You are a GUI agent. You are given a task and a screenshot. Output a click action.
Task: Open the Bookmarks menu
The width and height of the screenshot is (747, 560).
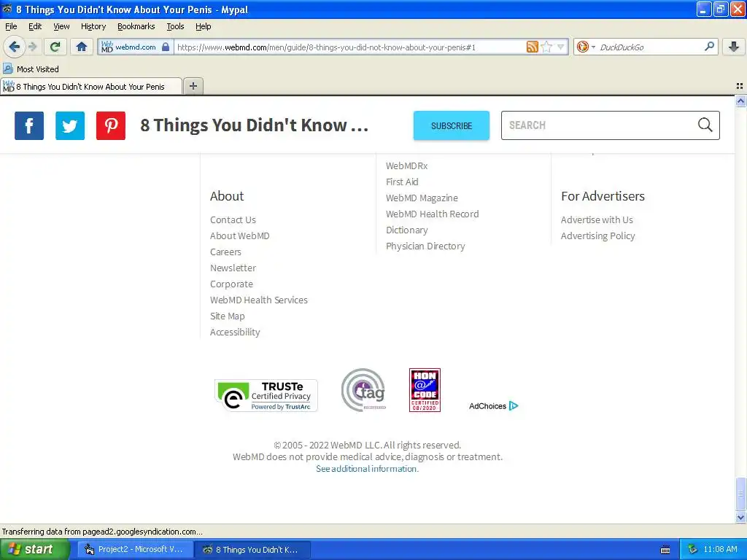pos(136,26)
